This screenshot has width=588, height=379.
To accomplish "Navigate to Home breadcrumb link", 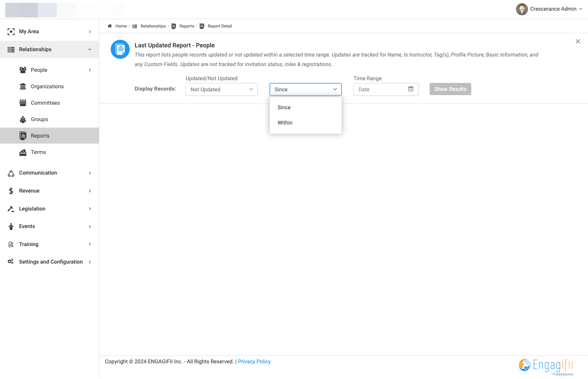I will point(121,26).
